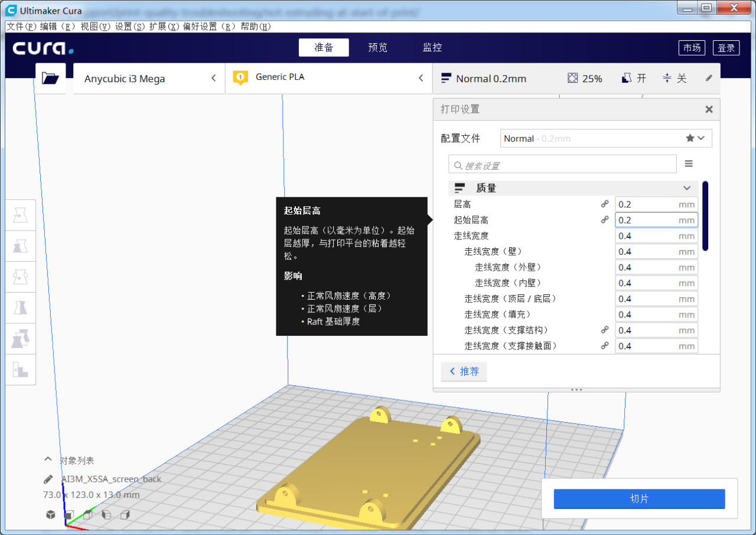This screenshot has width=756, height=535.
Task: Click the 走线宽度（顶层 / 底层）value field
Action: click(x=656, y=299)
